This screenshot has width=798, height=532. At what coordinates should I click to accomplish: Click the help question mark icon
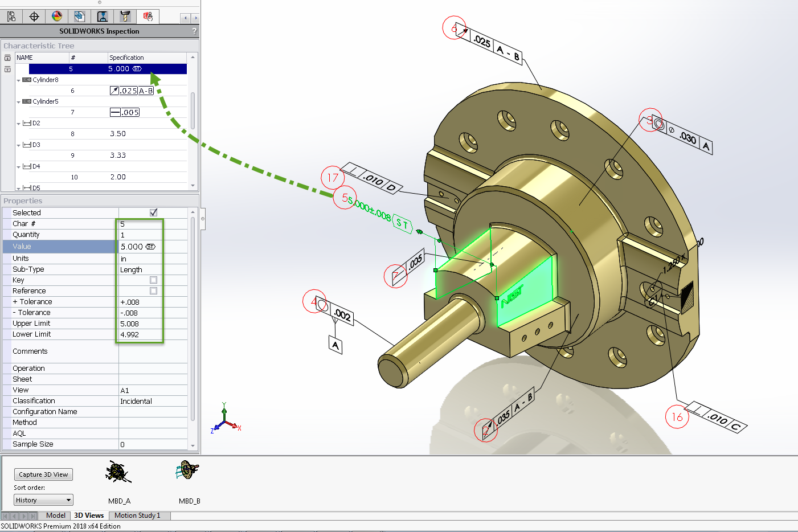pyautogui.click(x=194, y=31)
